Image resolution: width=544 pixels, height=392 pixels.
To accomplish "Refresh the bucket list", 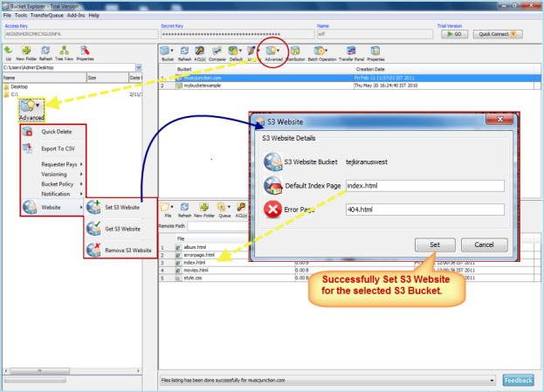I will tap(184, 54).
